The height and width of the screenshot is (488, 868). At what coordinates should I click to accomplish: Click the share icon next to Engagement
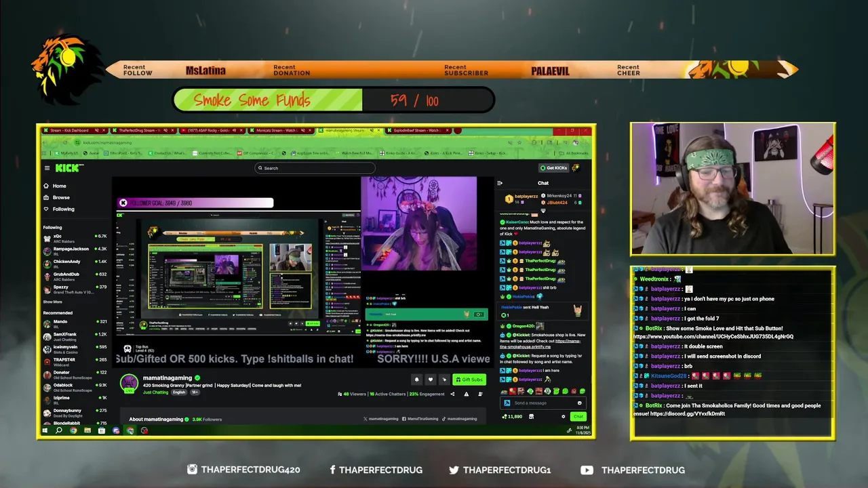[452, 394]
